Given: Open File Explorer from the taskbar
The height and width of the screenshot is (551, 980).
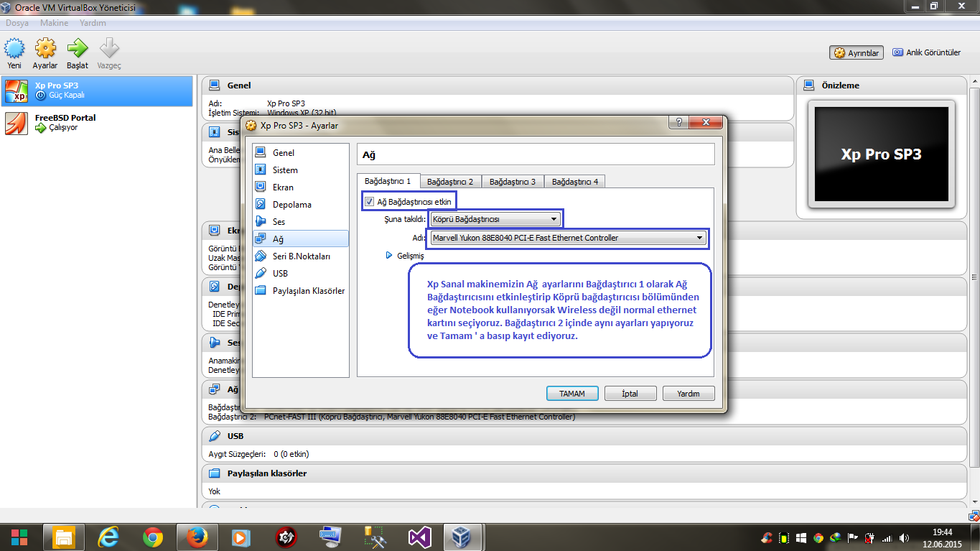Looking at the screenshot, I should pos(65,537).
